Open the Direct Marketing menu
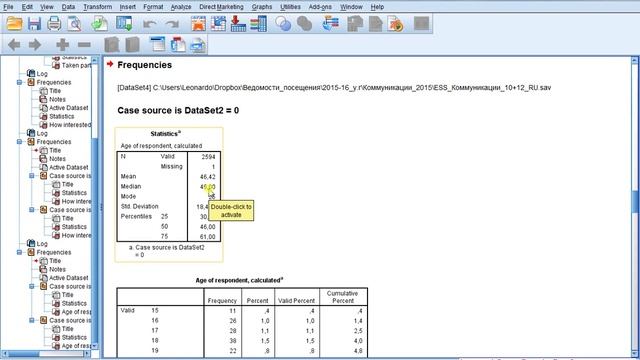Screen dimensions: 640x360 pos(221,7)
